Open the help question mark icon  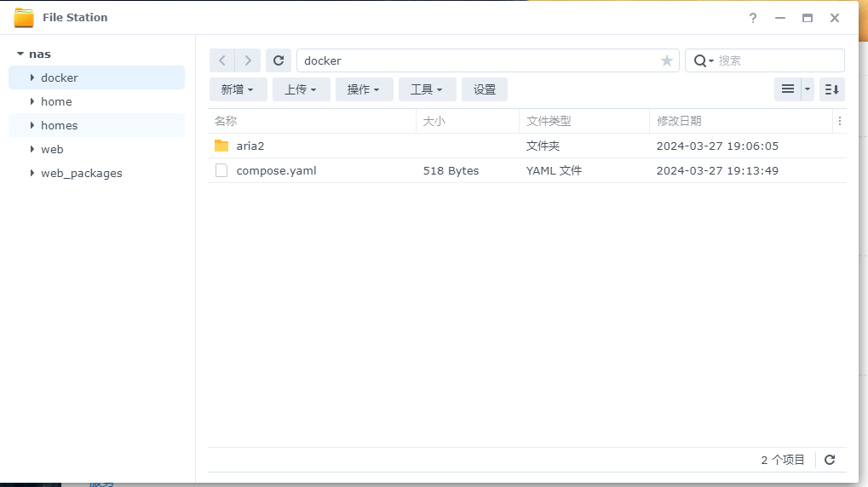[x=753, y=18]
